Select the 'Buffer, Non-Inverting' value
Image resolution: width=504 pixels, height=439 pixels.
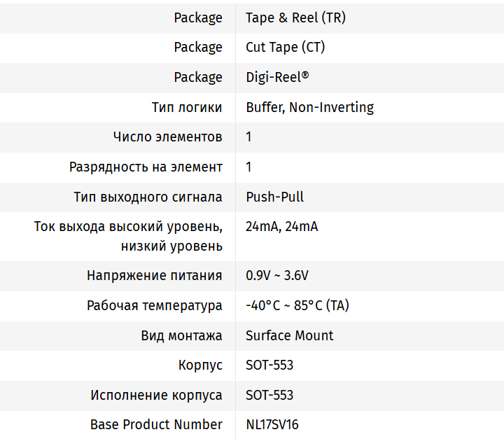(x=309, y=107)
